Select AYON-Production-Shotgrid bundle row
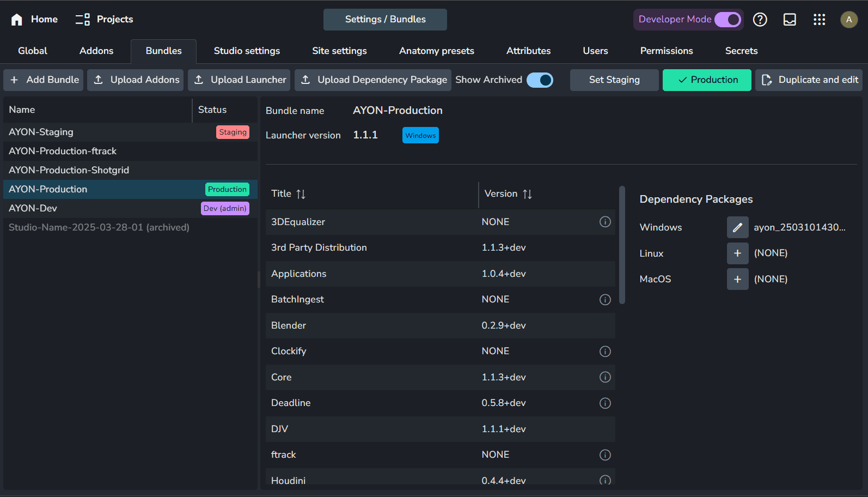Viewport: 868px width, 497px height. pyautogui.click(x=130, y=170)
